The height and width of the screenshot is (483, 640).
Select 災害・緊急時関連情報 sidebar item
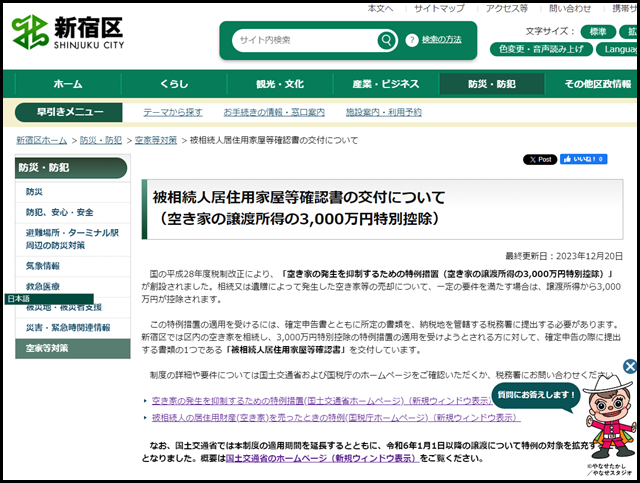point(73,328)
